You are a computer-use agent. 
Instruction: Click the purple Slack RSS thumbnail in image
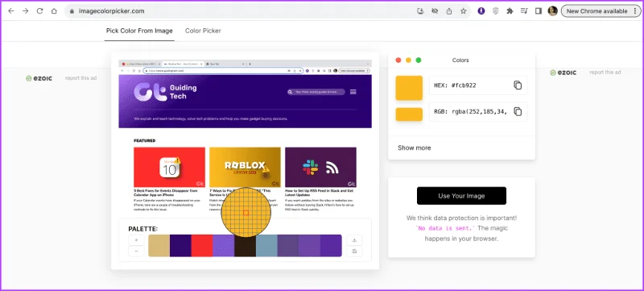(x=320, y=168)
